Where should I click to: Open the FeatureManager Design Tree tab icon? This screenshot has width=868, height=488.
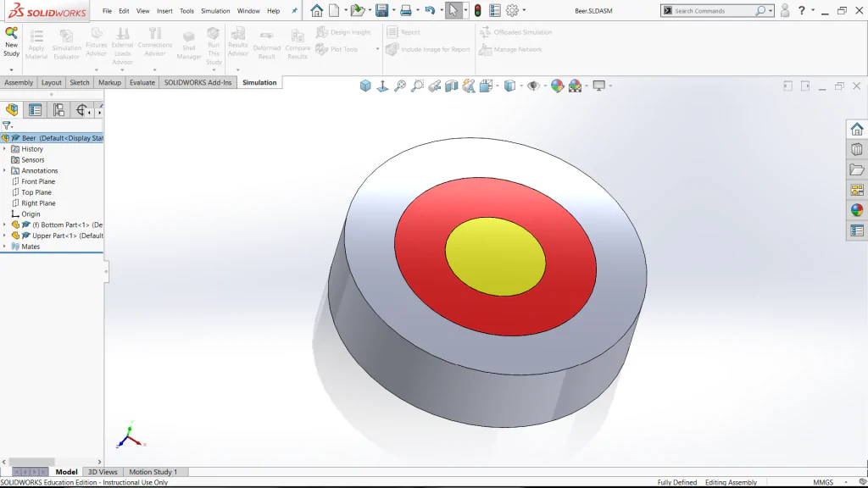pyautogui.click(x=12, y=110)
